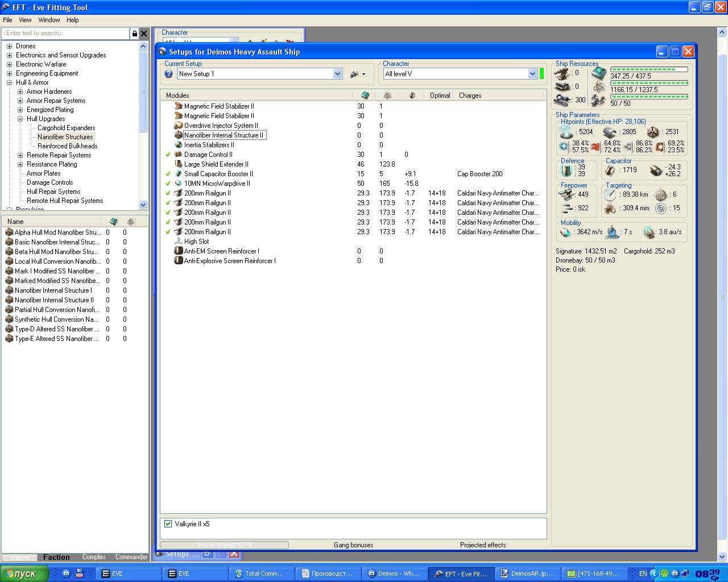
Task: Click the Small Capacitor Booster II module icon
Action: pyautogui.click(x=179, y=174)
